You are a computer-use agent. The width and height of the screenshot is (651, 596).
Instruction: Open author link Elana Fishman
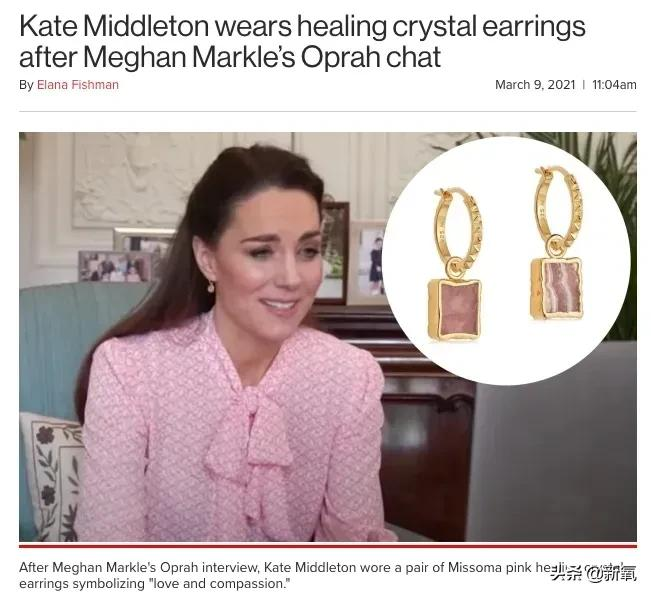[x=78, y=85]
